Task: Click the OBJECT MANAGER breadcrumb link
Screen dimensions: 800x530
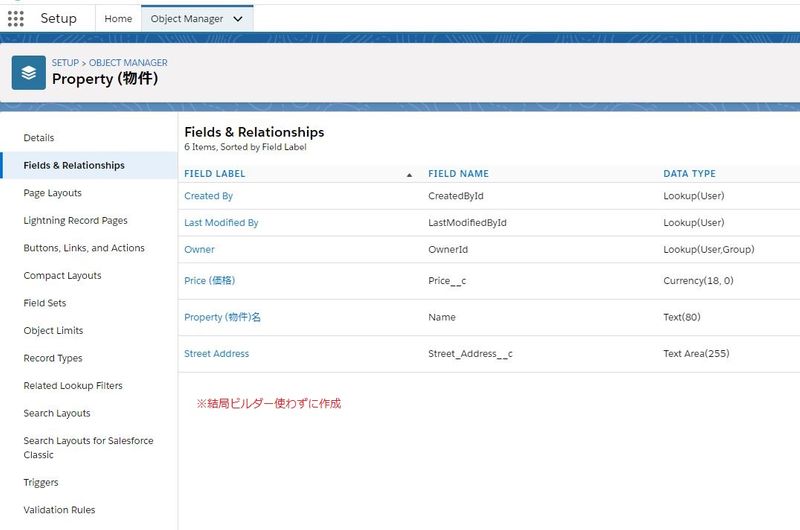Action: coord(128,63)
